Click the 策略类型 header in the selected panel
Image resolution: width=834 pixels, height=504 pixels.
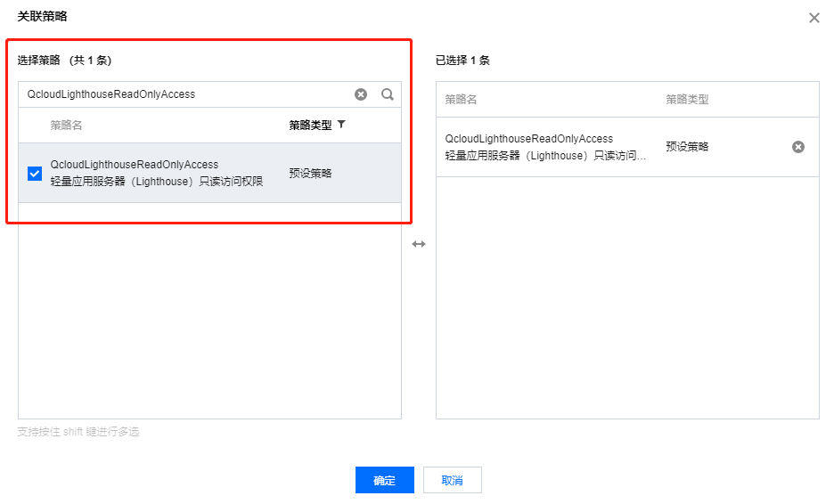pyautogui.click(x=687, y=100)
